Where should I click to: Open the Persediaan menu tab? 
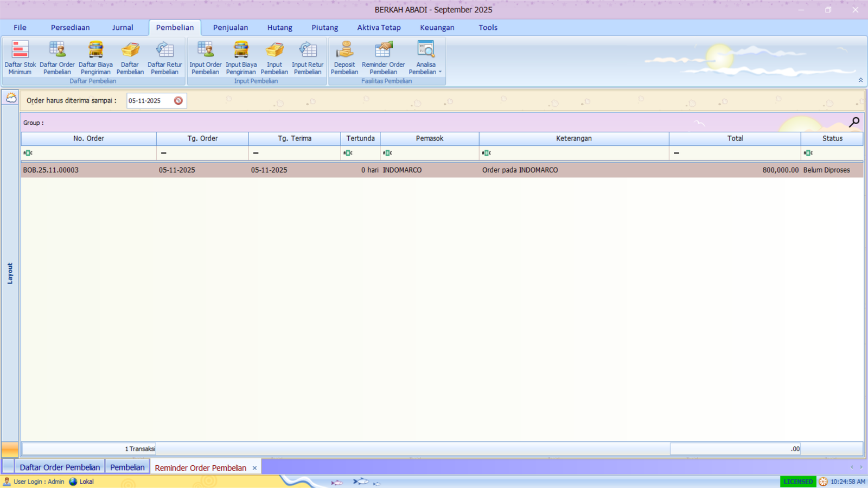point(70,28)
